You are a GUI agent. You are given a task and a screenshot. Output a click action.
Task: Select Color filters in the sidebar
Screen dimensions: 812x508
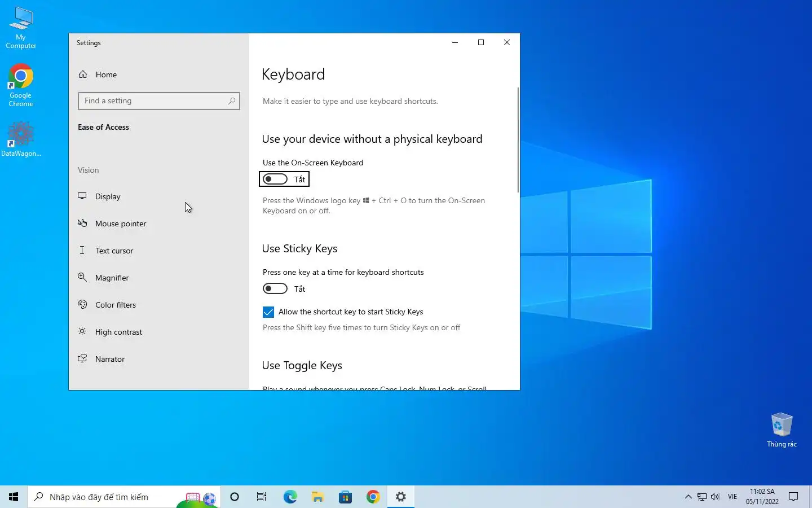tap(158, 305)
